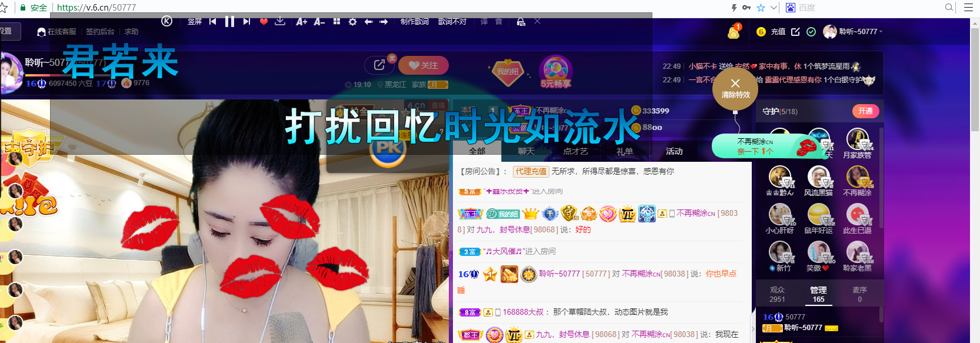Decrease lyrics font size with A-
The image size is (980, 343).
(x=319, y=22)
